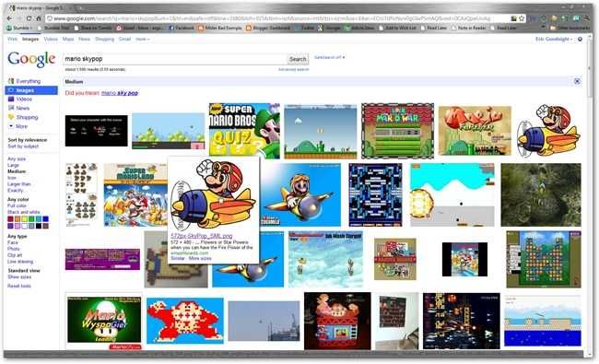The height and width of the screenshot is (364, 599).
Task: Reload the page with the refresh icon
Action: [29, 18]
